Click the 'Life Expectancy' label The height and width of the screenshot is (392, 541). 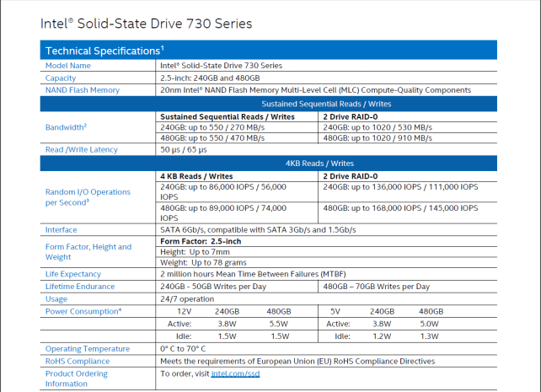pos(73,274)
